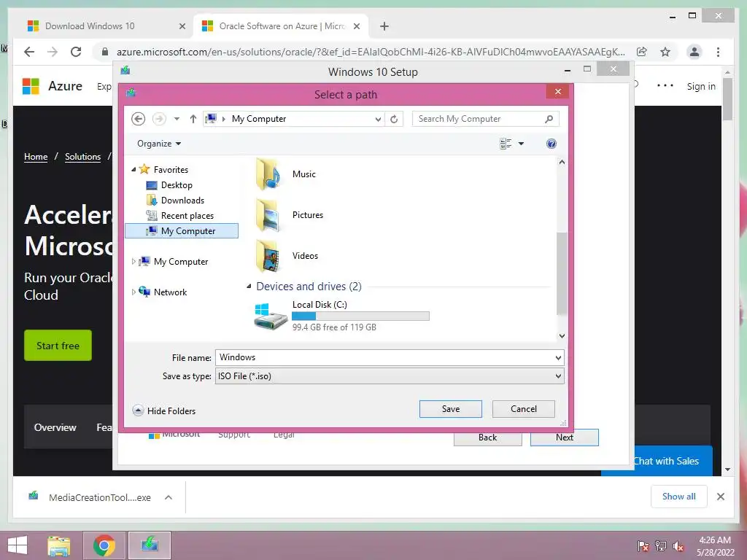
Task: Click the Cancel button
Action: pyautogui.click(x=524, y=409)
